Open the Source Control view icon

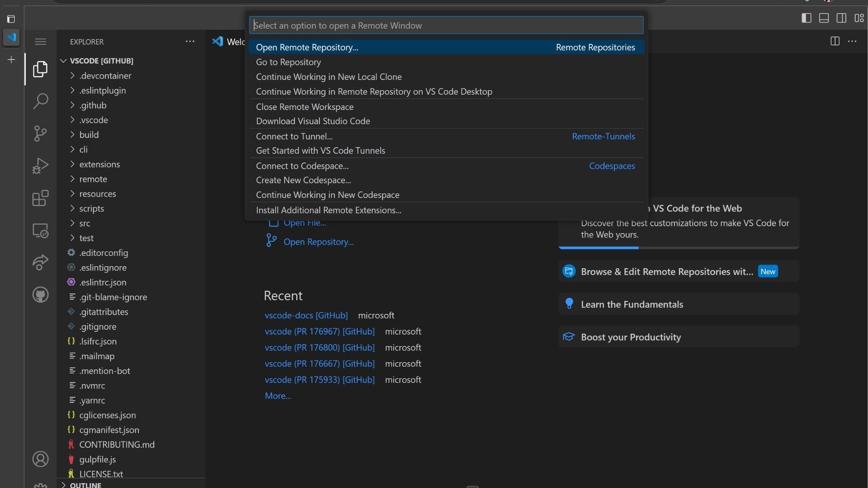pyautogui.click(x=40, y=133)
